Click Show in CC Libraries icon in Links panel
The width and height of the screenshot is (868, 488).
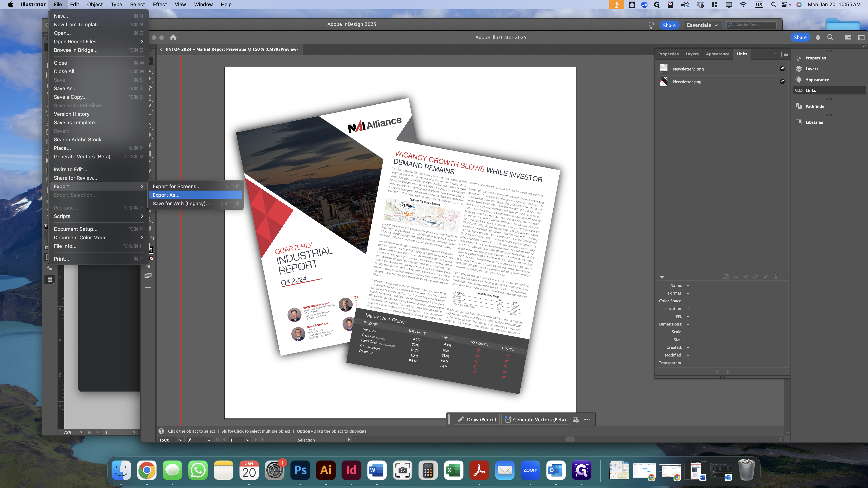tap(725, 277)
